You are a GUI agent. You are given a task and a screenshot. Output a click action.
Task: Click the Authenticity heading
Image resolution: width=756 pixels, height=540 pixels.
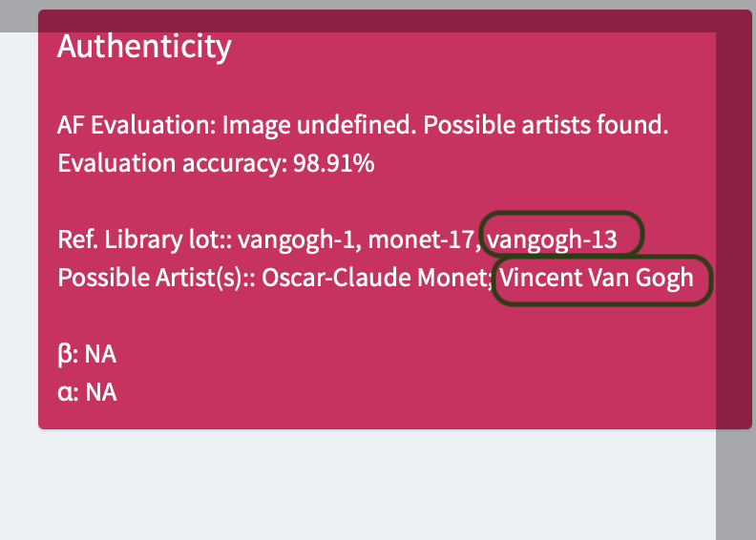[x=144, y=46]
